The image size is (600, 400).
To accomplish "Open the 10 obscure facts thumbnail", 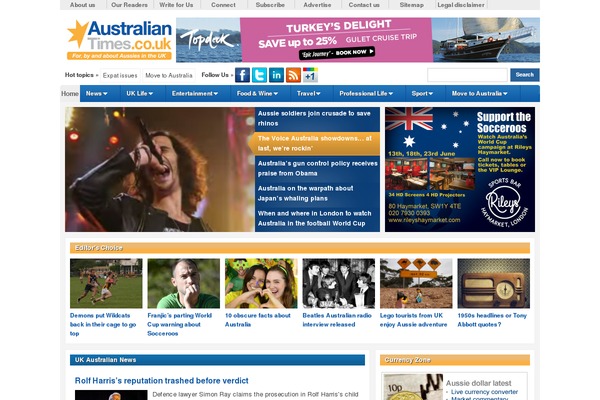I will click(261, 283).
